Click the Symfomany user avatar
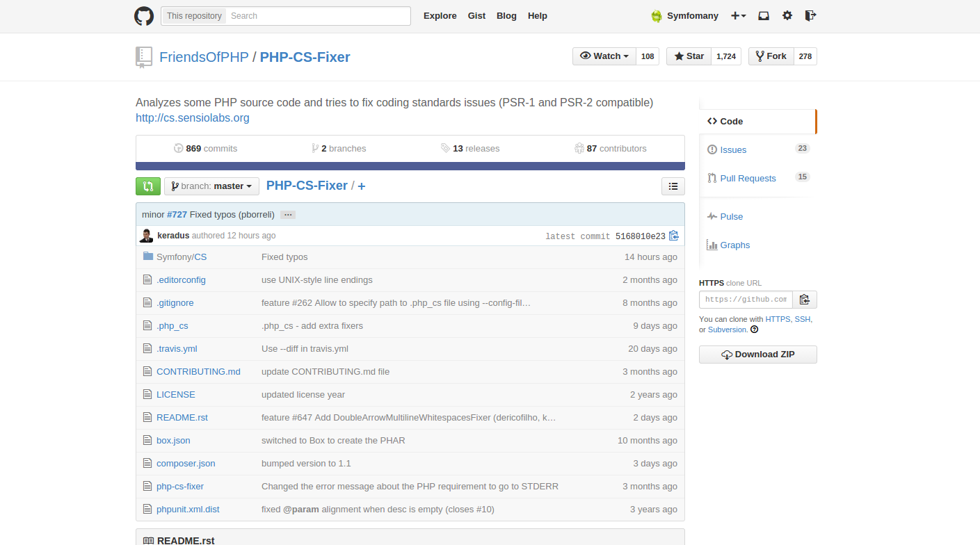This screenshot has width=980, height=545. coord(657,16)
